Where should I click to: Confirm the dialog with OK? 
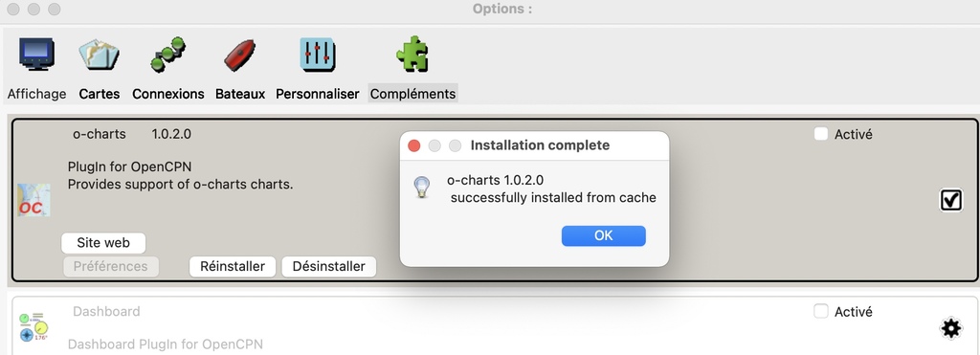(x=603, y=235)
